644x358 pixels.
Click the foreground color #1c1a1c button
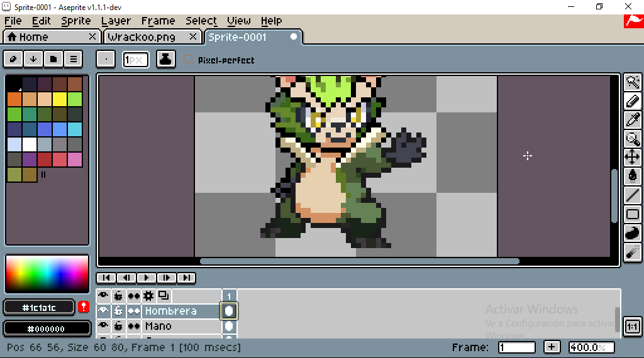pos(39,308)
